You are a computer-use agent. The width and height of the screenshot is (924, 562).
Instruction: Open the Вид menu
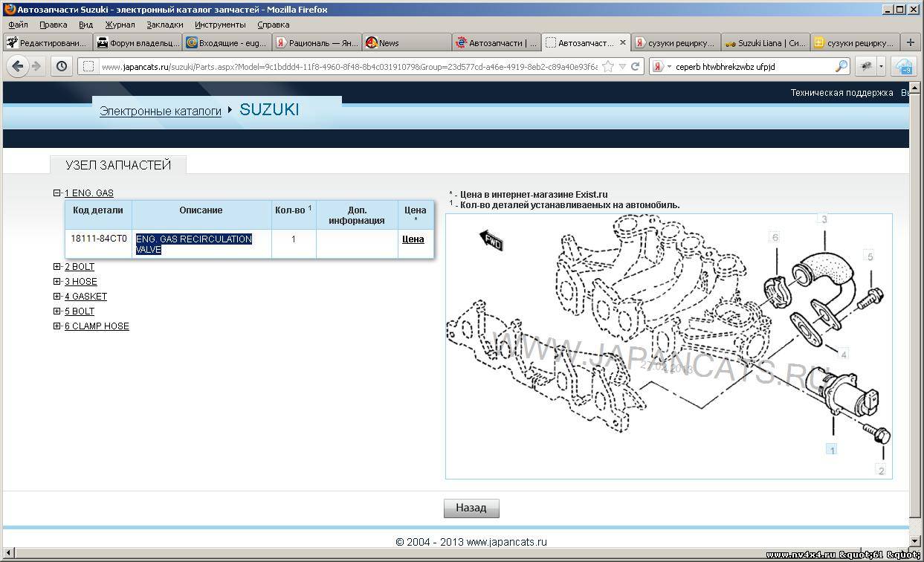click(x=85, y=25)
